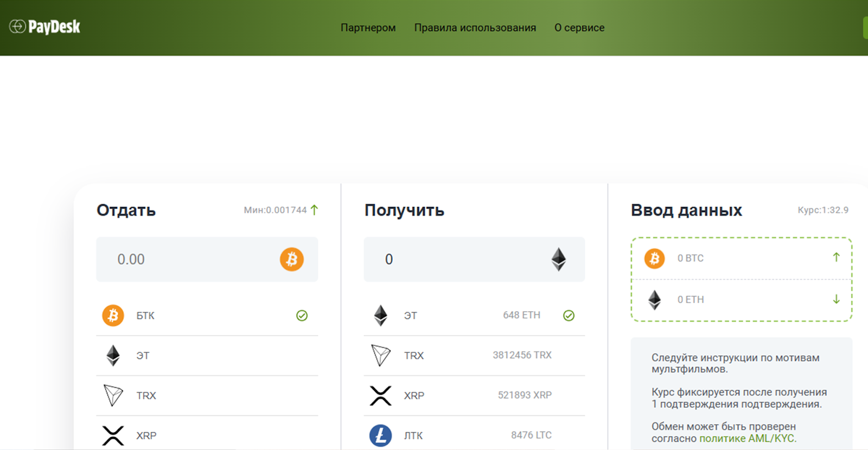Choose the XRP label in the Отдать list

146,436
